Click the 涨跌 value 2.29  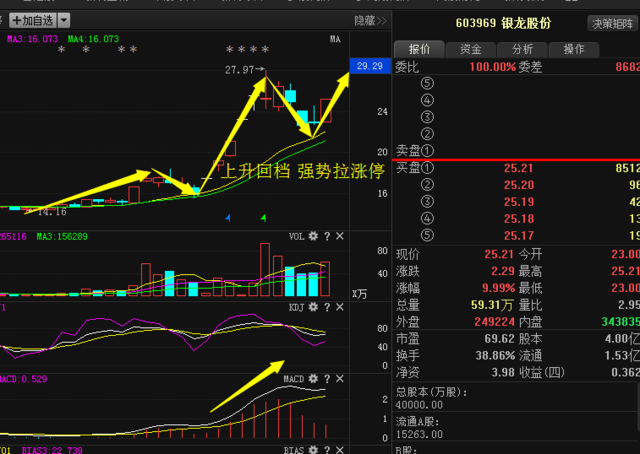tap(502, 271)
